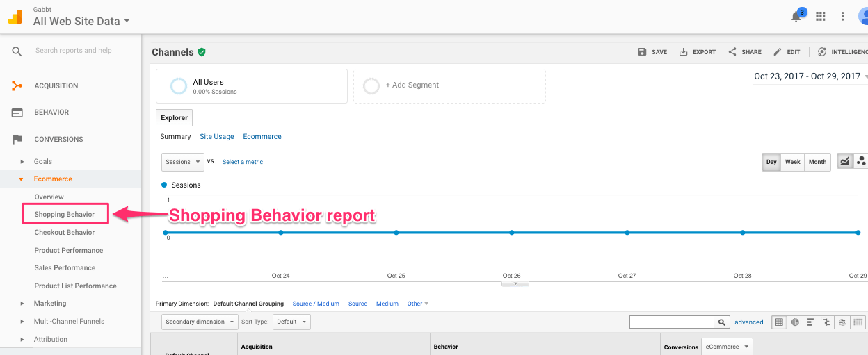
Task: Open the Sales Performance report
Action: pos(65,268)
